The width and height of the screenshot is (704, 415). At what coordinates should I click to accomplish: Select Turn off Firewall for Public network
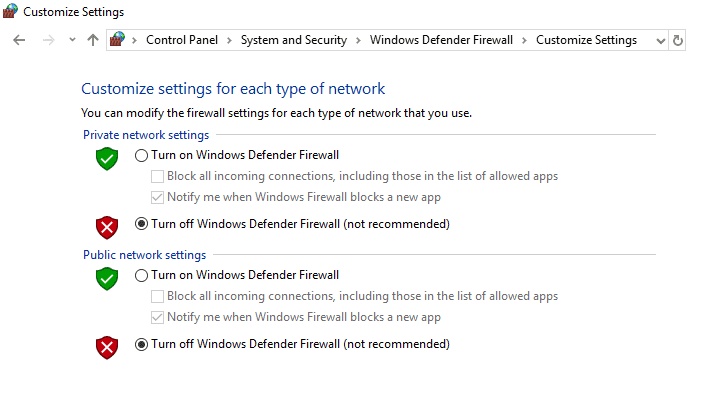[x=141, y=344]
